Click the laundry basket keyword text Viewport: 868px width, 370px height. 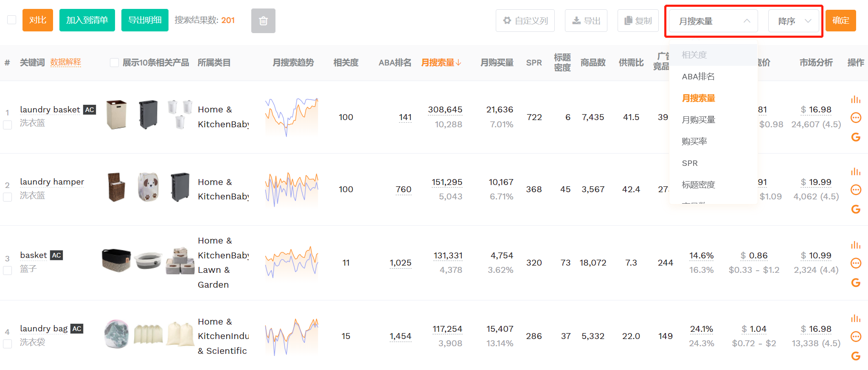[x=50, y=109]
